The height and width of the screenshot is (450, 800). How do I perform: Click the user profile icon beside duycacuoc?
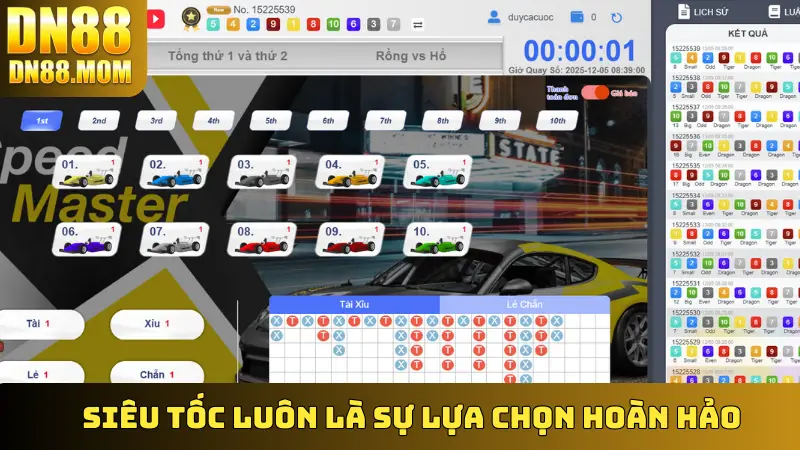(x=493, y=17)
